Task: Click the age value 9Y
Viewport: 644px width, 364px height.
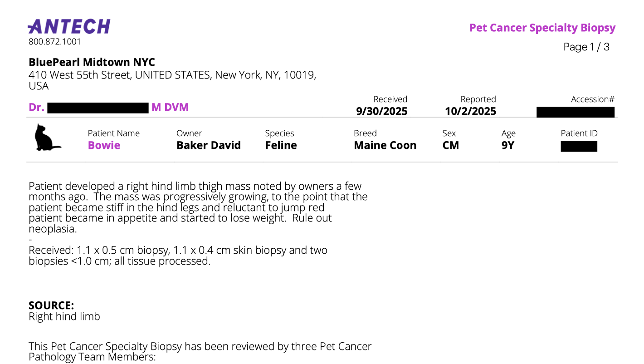Action: 508,146
